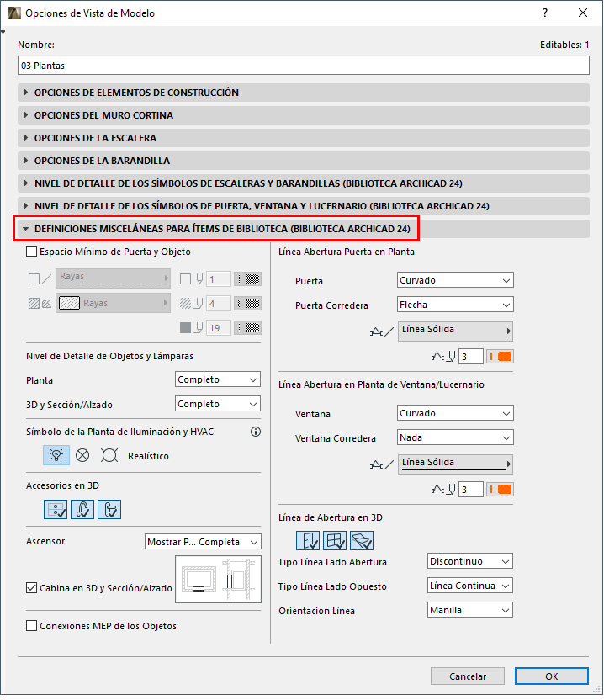
Task: Expand Opciones de la Barandilla panel
Action: pos(304,161)
